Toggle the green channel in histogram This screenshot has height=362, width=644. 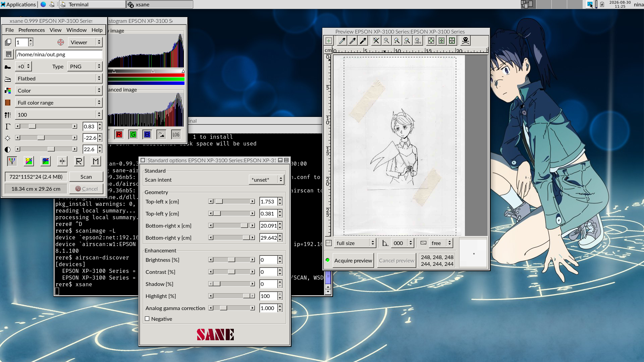(133, 134)
